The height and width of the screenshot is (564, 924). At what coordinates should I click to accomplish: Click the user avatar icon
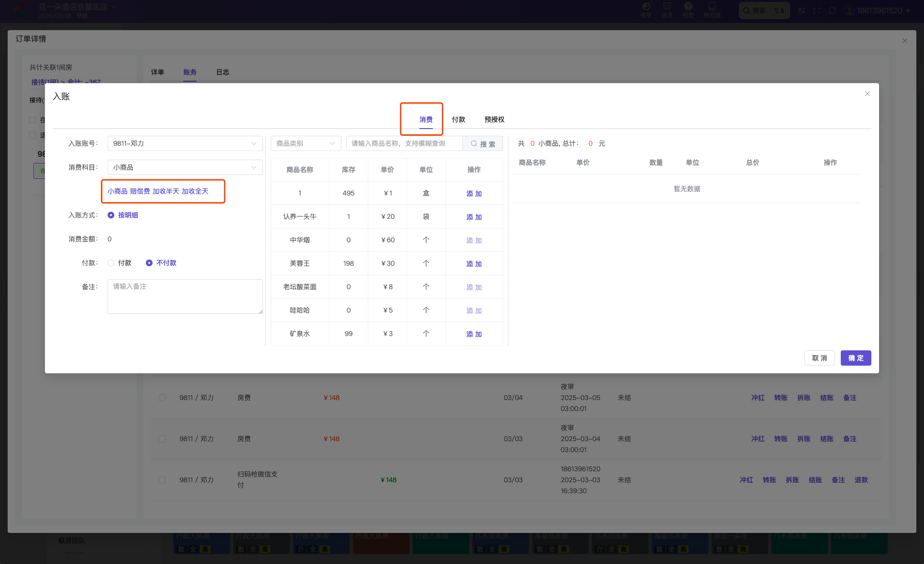coord(849,11)
